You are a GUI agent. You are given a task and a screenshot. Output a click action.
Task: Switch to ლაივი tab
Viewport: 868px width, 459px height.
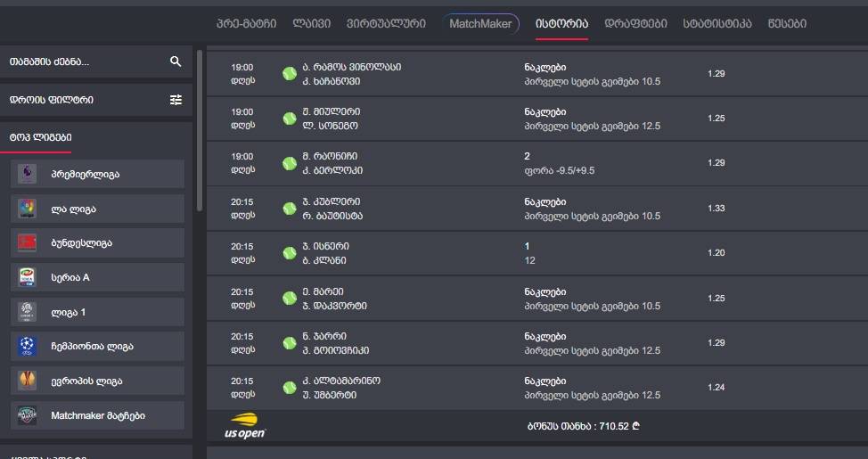point(311,23)
